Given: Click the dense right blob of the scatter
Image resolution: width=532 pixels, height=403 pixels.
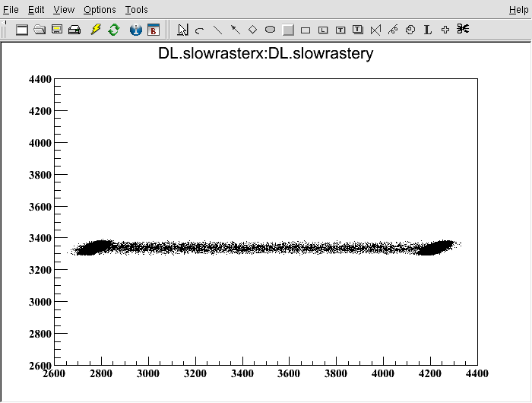Looking at the screenshot, I should (x=436, y=247).
